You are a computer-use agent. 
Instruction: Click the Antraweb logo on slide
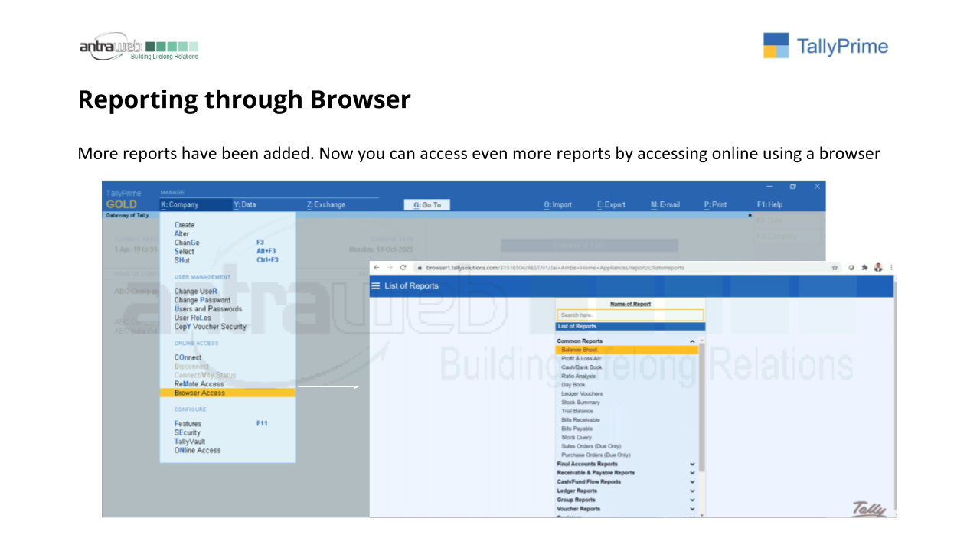click(139, 47)
